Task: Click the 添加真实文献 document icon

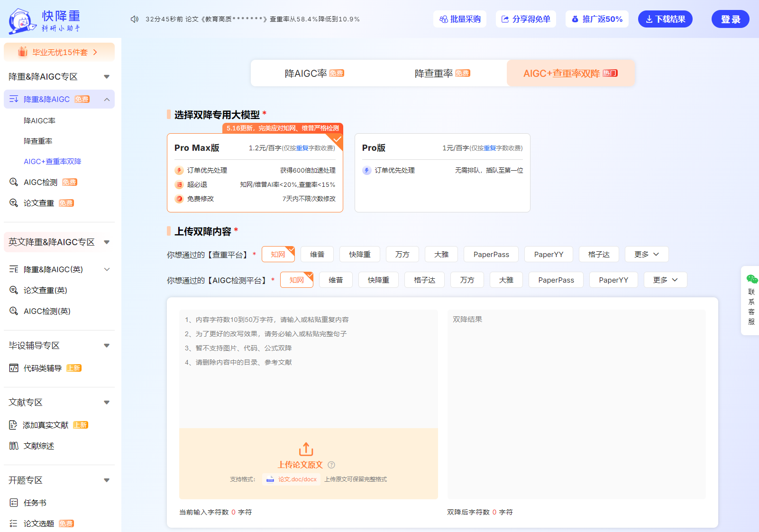Action: tap(13, 425)
